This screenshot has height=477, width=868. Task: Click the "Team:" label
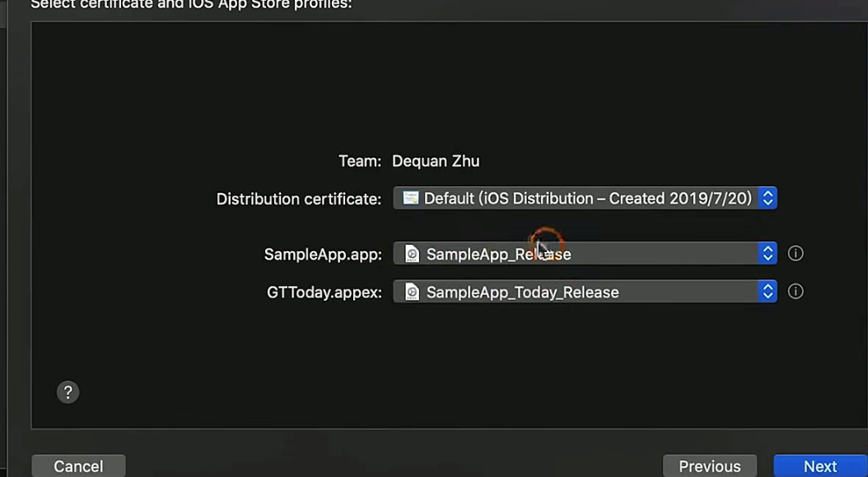360,161
